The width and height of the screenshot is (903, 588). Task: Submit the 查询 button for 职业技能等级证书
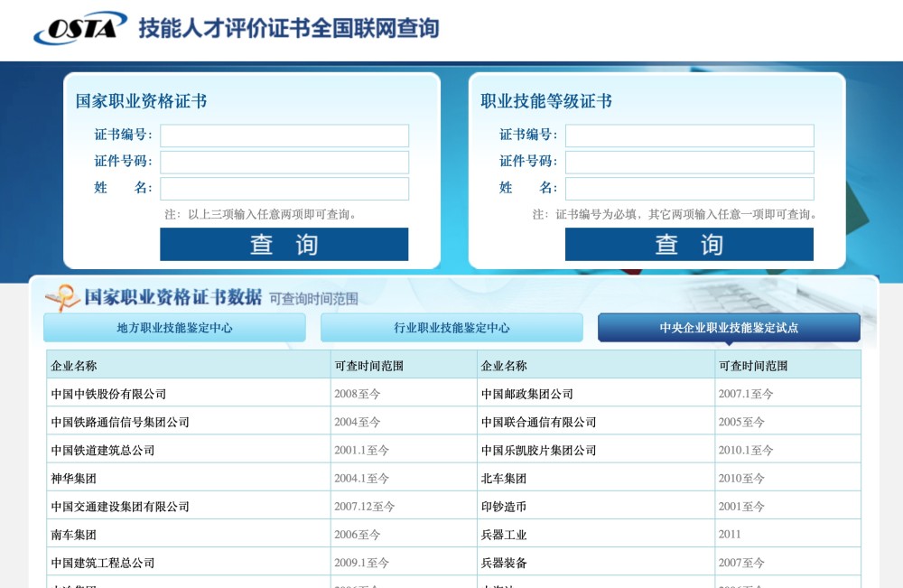click(x=689, y=244)
